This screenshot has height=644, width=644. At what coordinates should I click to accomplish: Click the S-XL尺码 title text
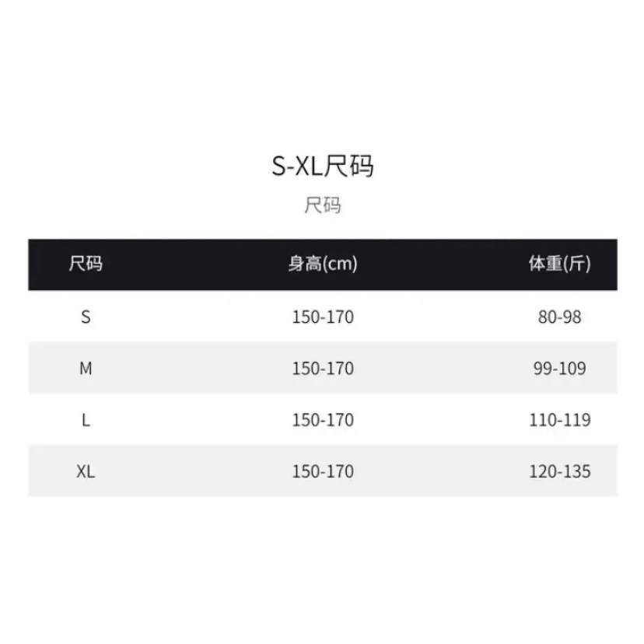pyautogui.click(x=322, y=166)
